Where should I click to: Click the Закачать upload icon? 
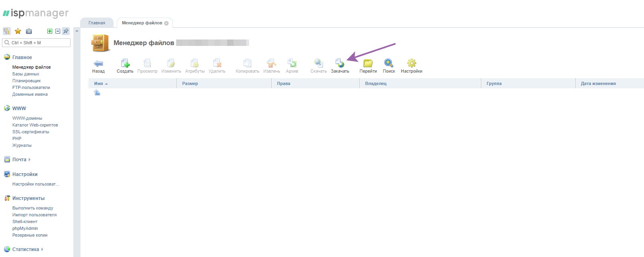340,63
